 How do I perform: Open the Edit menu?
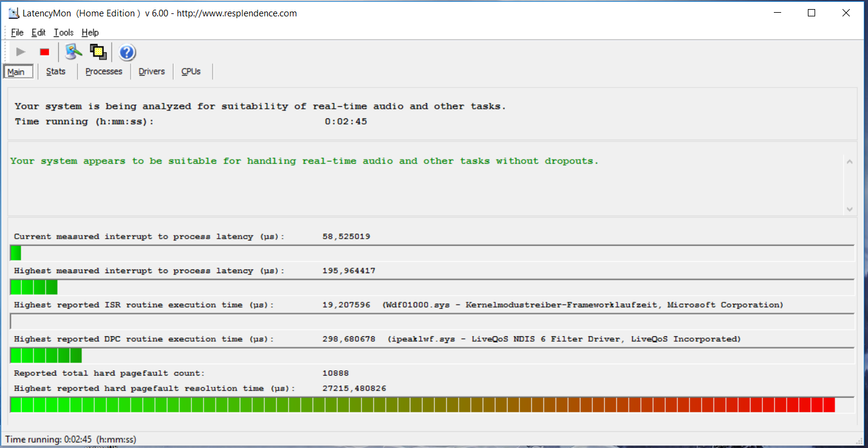38,33
